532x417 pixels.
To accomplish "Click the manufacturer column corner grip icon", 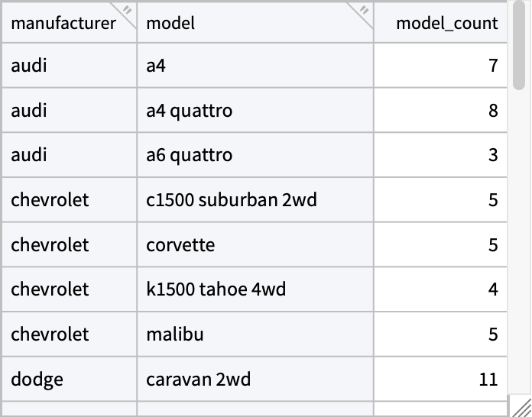I will 128,10.
